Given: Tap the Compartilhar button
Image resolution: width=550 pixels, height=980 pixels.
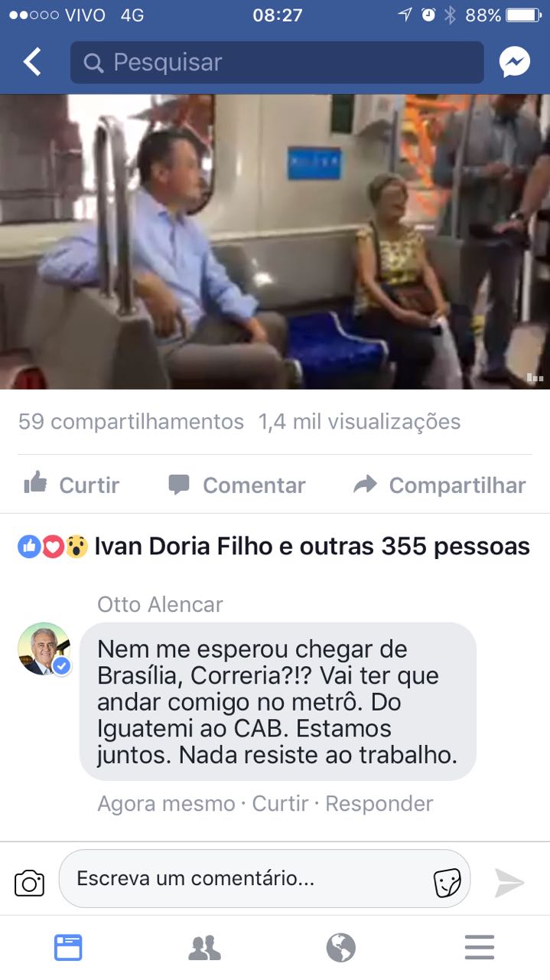Looking at the screenshot, I should click(x=440, y=485).
